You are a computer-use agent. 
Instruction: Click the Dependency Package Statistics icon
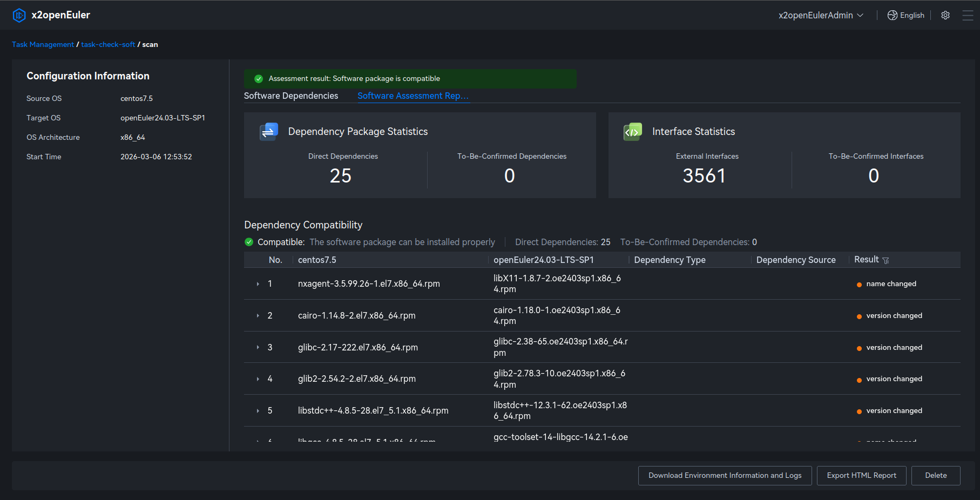point(269,132)
